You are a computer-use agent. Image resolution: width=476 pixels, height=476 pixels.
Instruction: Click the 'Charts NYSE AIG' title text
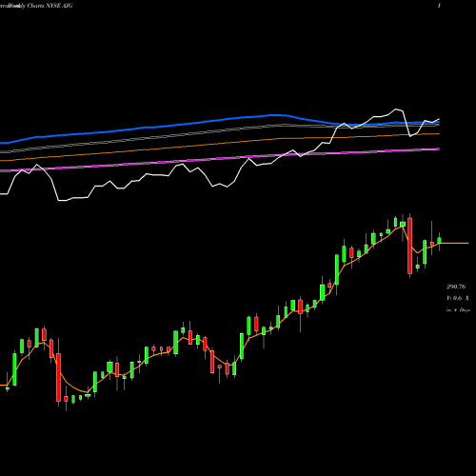50,6
